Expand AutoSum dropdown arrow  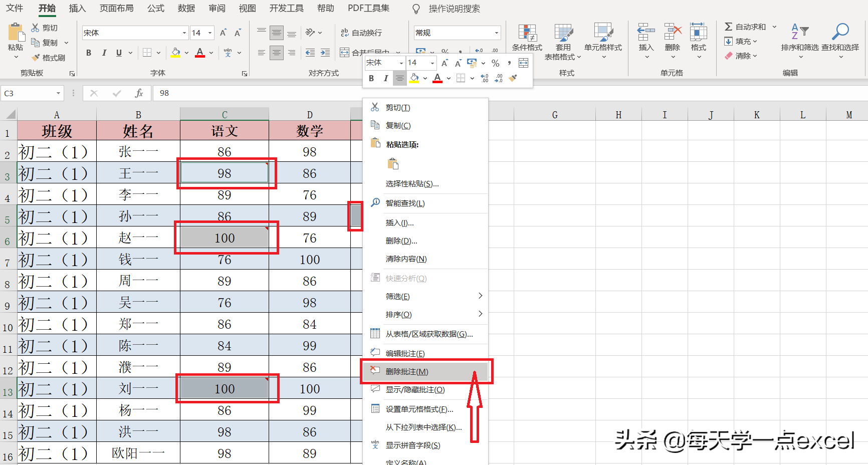(774, 27)
